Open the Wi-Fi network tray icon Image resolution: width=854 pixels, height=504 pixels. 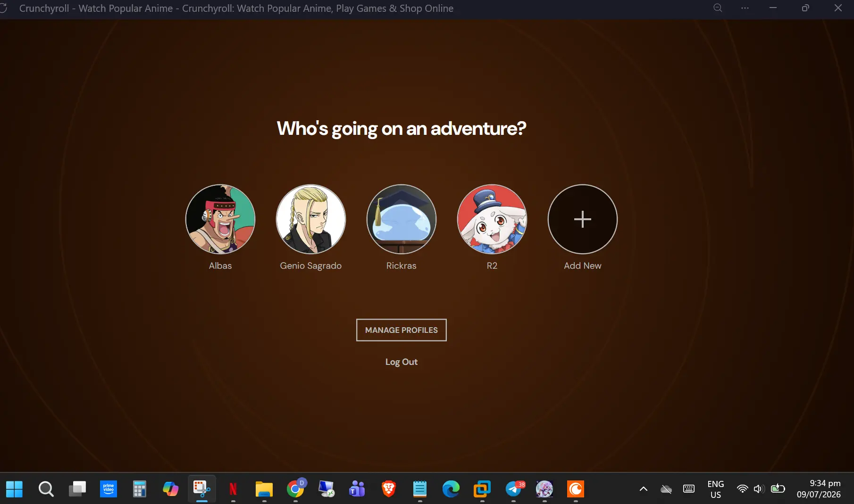click(x=743, y=489)
